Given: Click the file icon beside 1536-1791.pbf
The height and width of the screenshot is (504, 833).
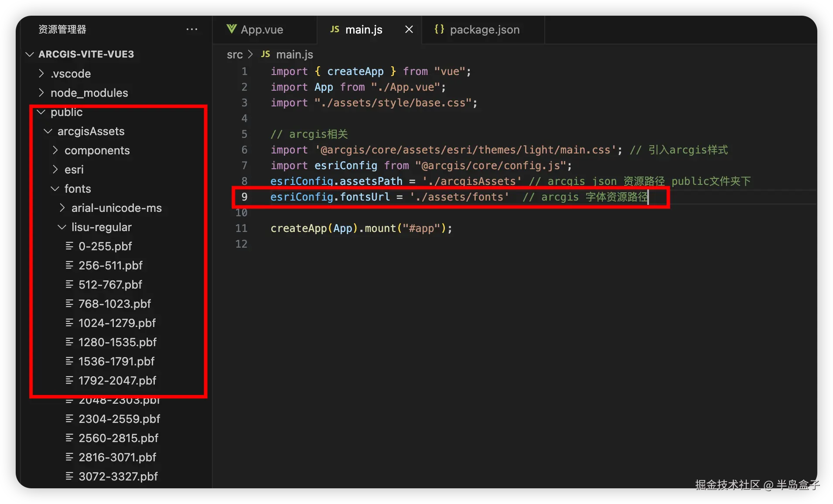Looking at the screenshot, I should (69, 361).
